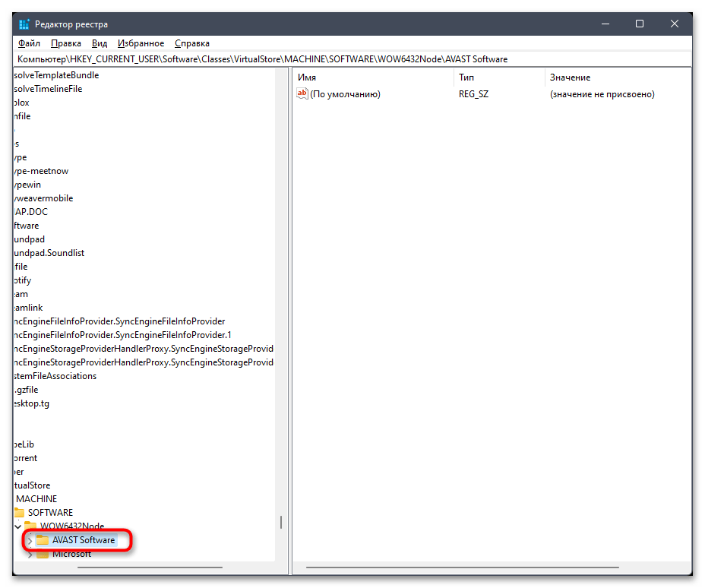The height and width of the screenshot is (588, 705).
Task: Select the key ending in "tualStore"
Action: point(32,485)
